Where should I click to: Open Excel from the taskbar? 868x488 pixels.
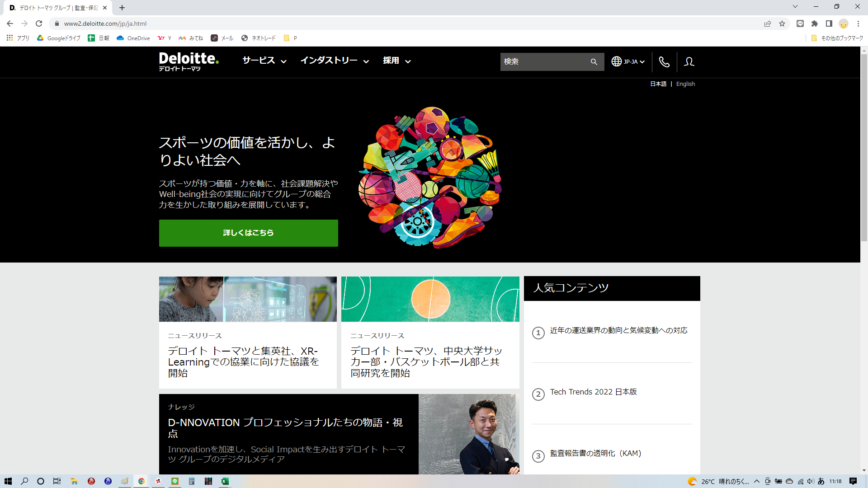[x=225, y=481]
